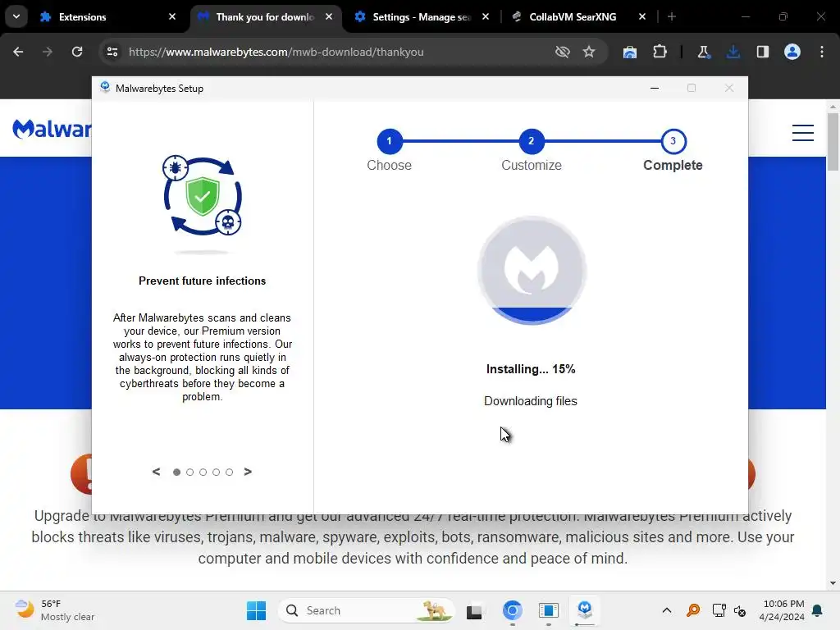Click Prevent future infections heading
840x630 pixels.
click(202, 281)
